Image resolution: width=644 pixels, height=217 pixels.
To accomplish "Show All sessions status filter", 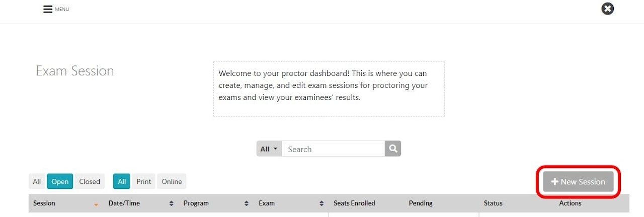I will [37, 181].
